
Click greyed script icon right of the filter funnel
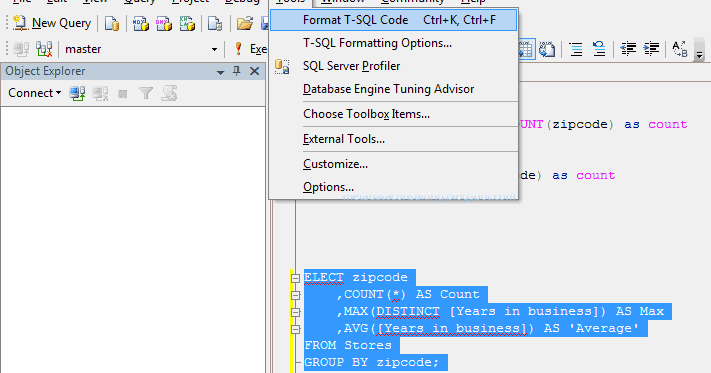[169, 93]
